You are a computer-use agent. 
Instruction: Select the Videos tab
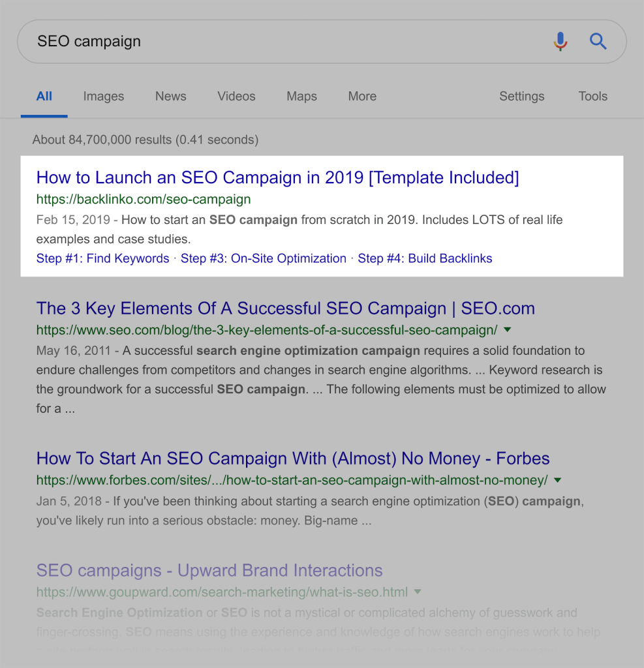236,96
